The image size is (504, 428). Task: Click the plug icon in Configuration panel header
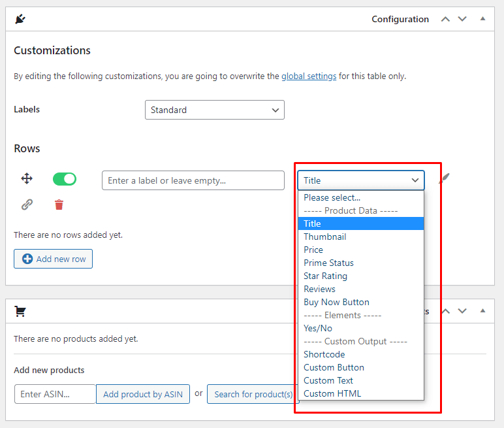pos(20,19)
